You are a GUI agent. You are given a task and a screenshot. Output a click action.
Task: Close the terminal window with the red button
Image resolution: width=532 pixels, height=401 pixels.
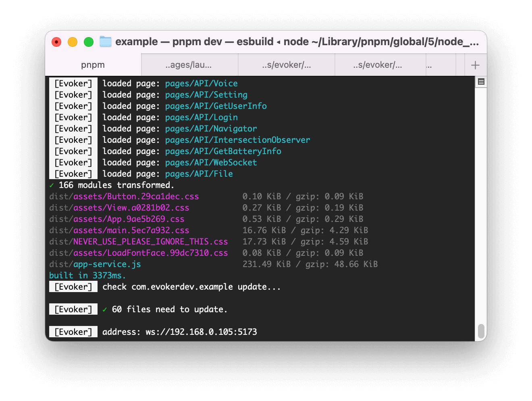(56, 42)
